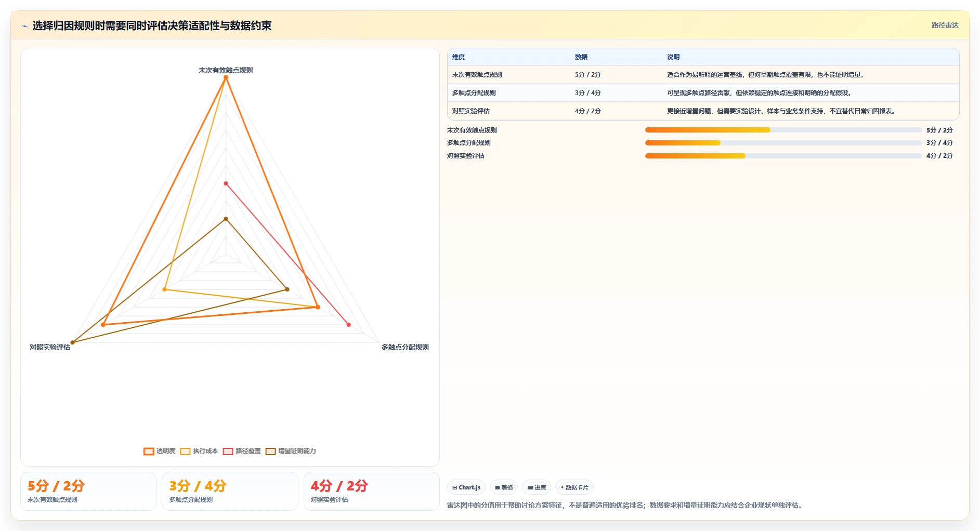
Task: Click radar axis label 多触点分配规则
Action: click(405, 347)
